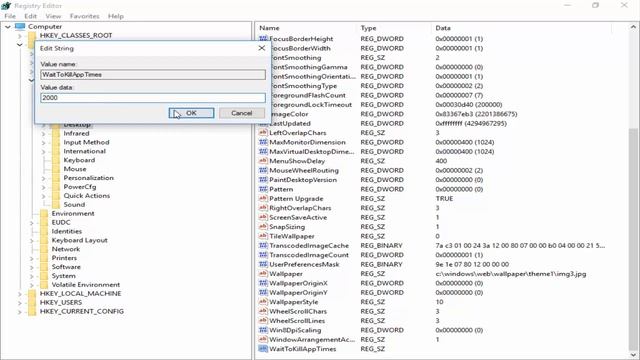This screenshot has width=640, height=360.
Task: Click the icon beside Wallpaper value
Action: coord(263,273)
